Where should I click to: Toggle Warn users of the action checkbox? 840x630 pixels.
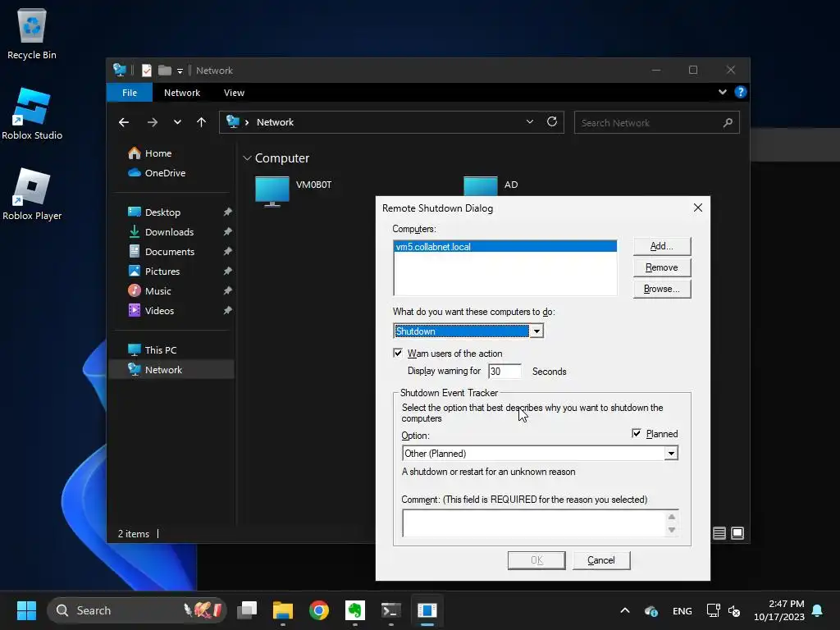pyautogui.click(x=398, y=353)
